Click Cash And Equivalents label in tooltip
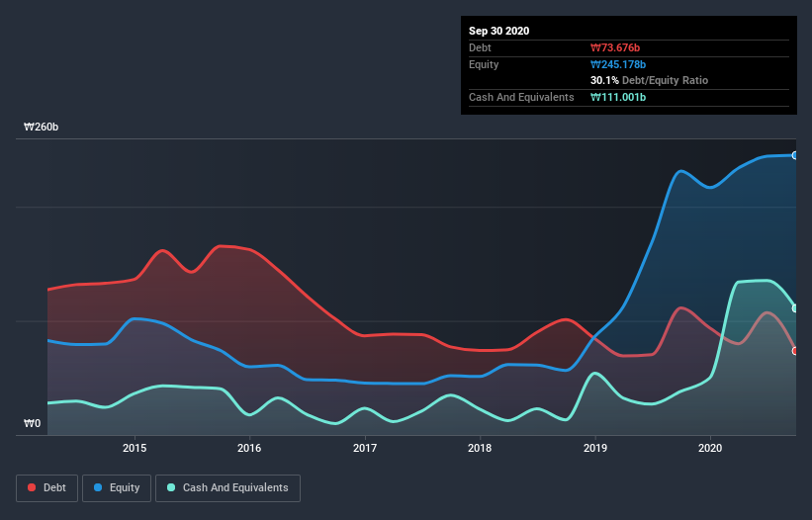This screenshot has height=520, width=812. tap(521, 97)
